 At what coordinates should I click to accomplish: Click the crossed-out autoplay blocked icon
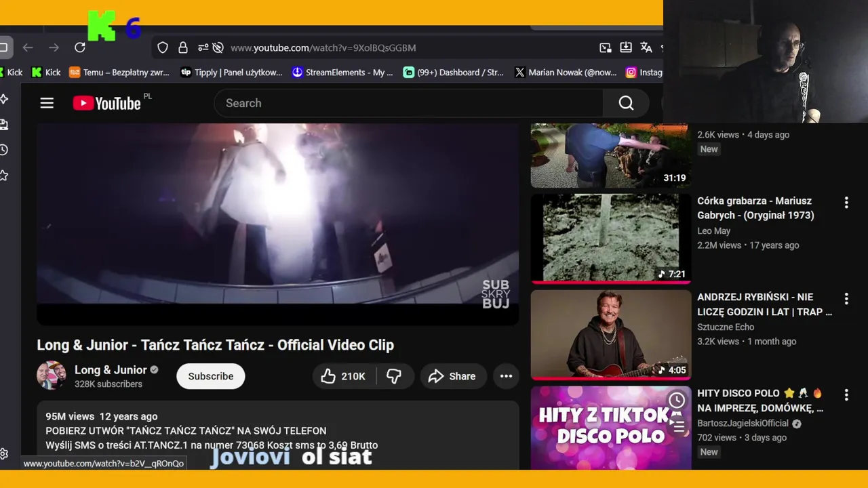click(218, 47)
